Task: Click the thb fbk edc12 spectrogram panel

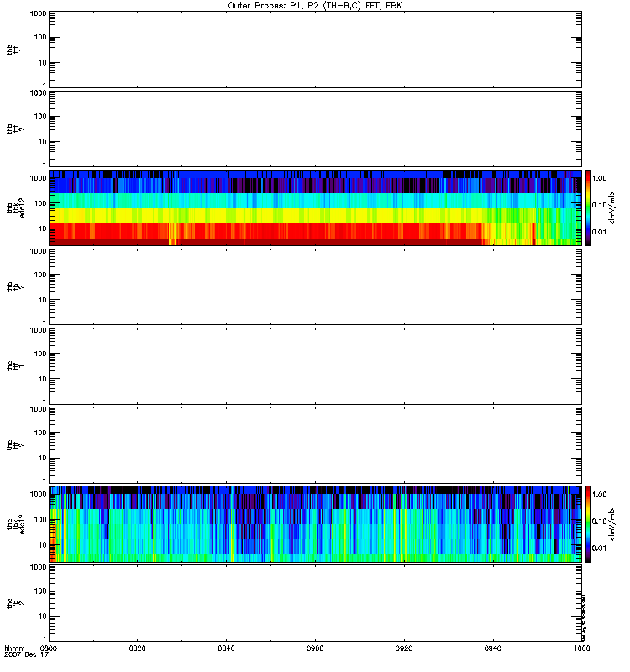Action: pyautogui.click(x=315, y=207)
